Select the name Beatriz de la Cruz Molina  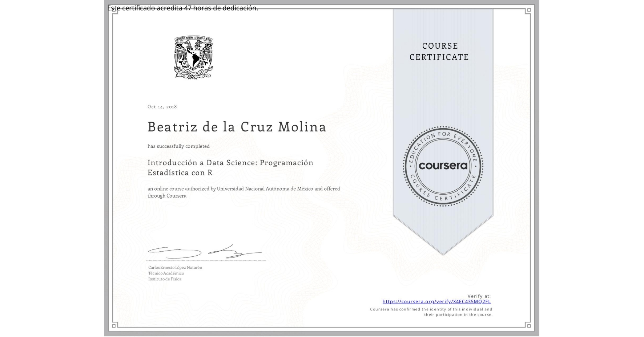pos(237,126)
